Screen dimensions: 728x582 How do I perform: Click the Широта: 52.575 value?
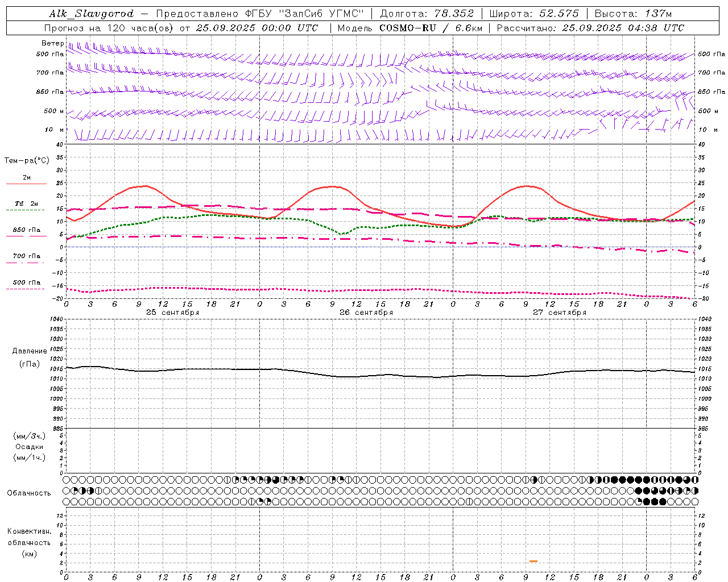[x=534, y=14]
